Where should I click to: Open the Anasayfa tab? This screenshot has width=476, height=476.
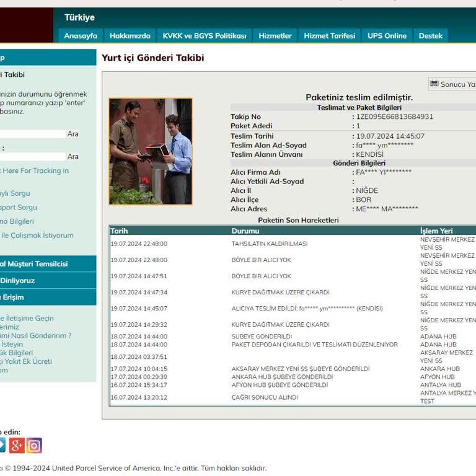[x=81, y=36]
